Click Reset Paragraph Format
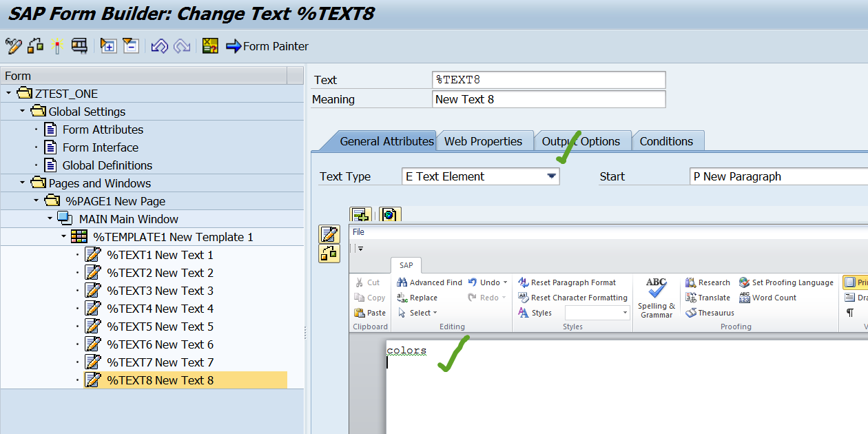 (568, 282)
